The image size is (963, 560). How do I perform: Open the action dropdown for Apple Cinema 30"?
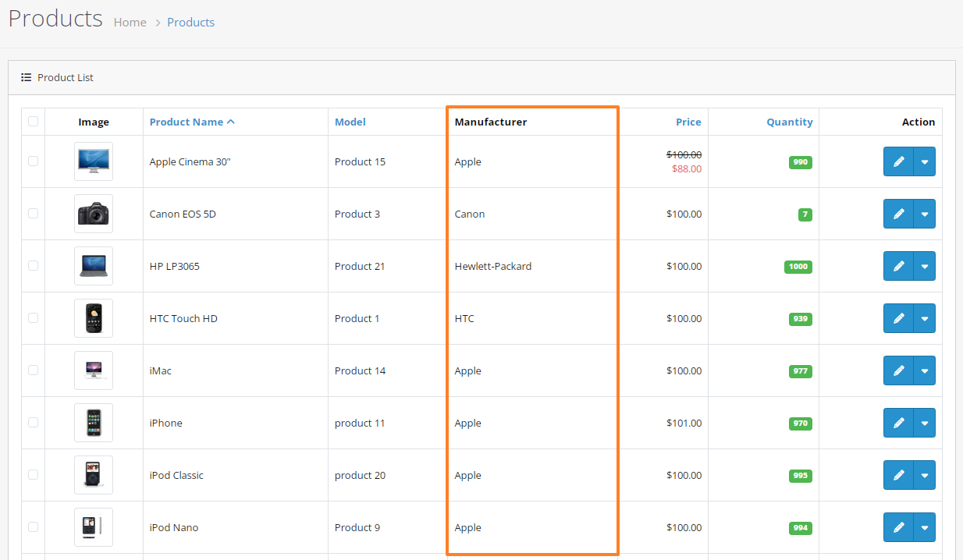click(925, 161)
